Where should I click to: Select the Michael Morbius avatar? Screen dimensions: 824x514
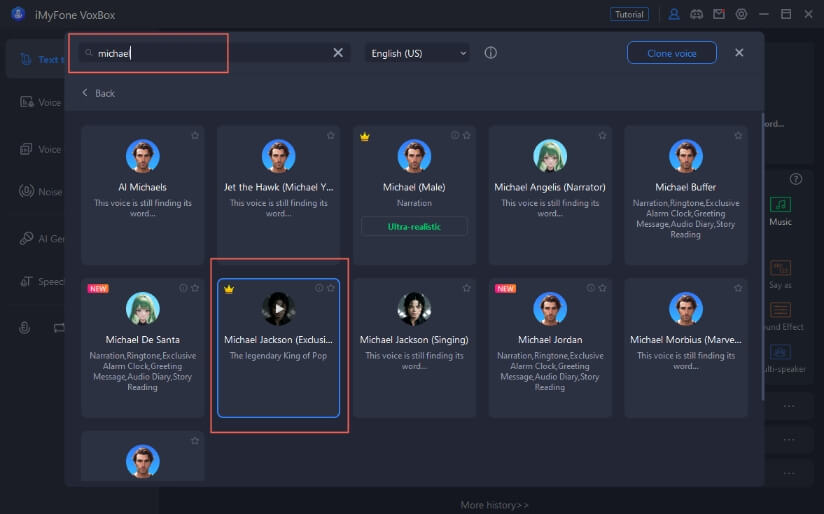[x=686, y=309]
